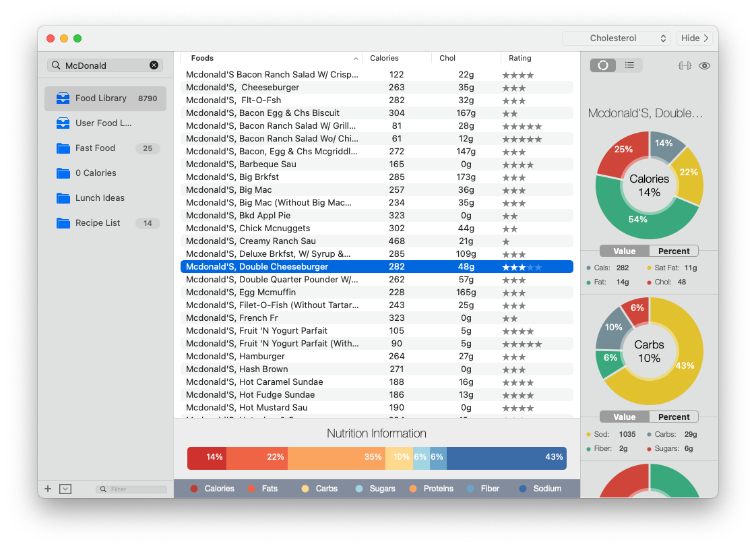This screenshot has height=548, width=756.
Task: Hide the right details panel
Action: pyautogui.click(x=696, y=38)
